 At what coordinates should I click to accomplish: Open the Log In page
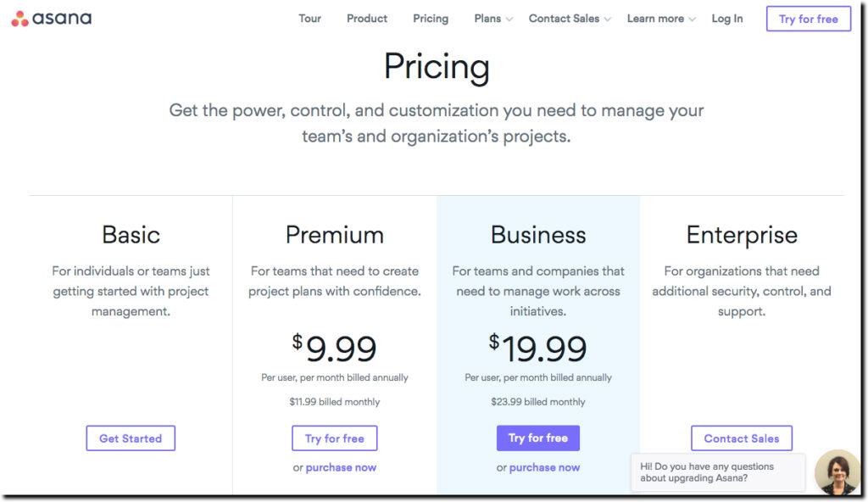pyautogui.click(x=726, y=18)
